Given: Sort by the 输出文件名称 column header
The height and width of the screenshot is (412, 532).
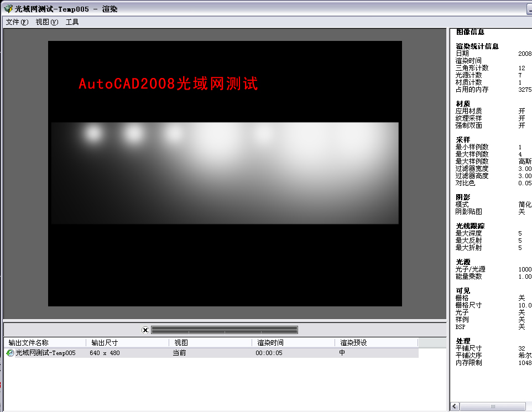Looking at the screenshot, I should click(28, 342).
